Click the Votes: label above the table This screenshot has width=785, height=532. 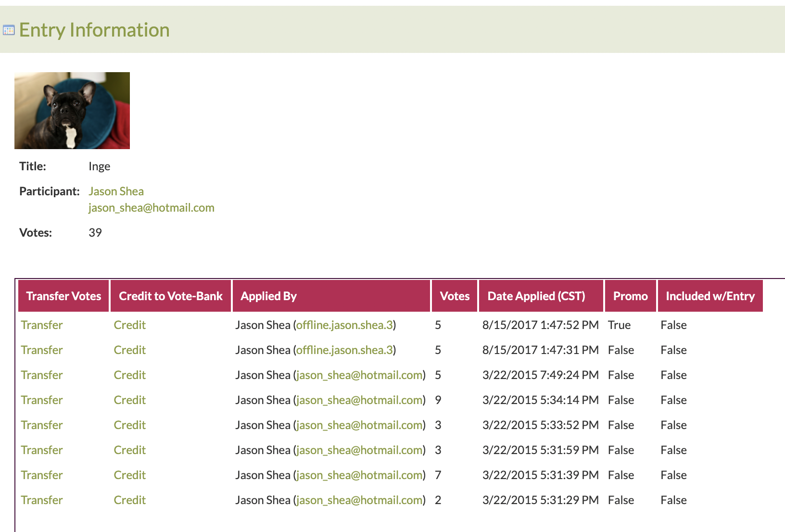pos(36,233)
